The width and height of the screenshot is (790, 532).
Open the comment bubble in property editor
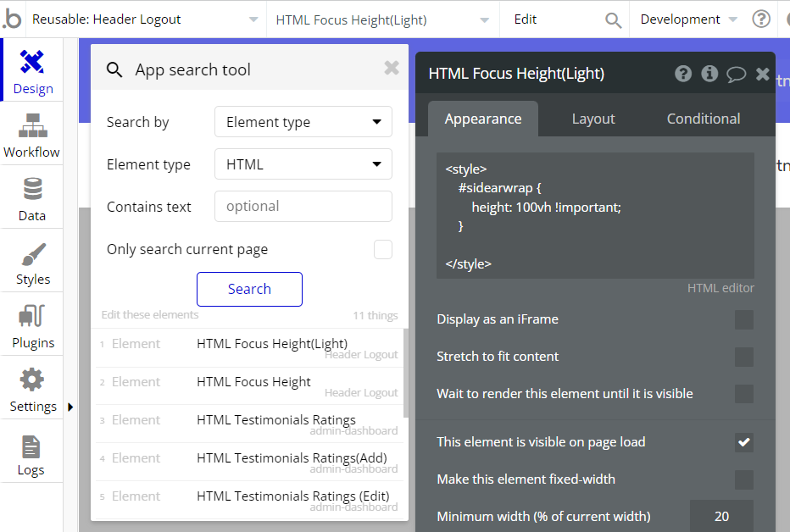pos(736,74)
